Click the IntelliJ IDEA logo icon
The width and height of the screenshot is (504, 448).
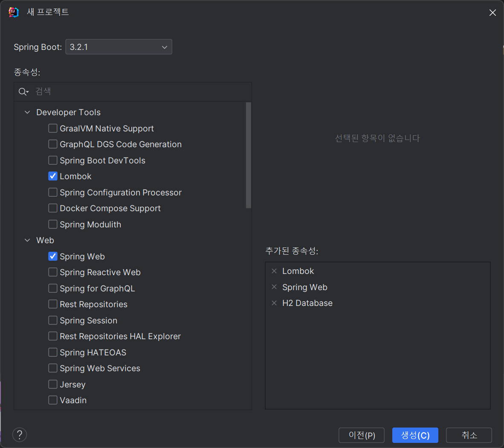(14, 12)
